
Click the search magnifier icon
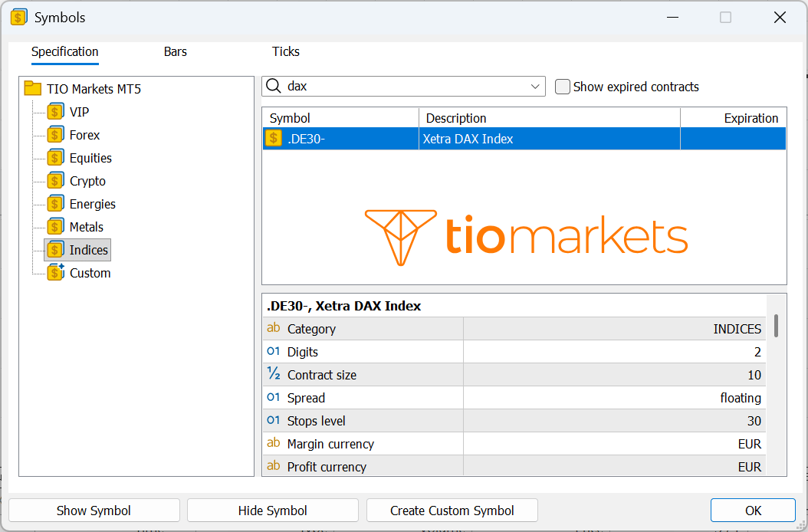pyautogui.click(x=274, y=86)
